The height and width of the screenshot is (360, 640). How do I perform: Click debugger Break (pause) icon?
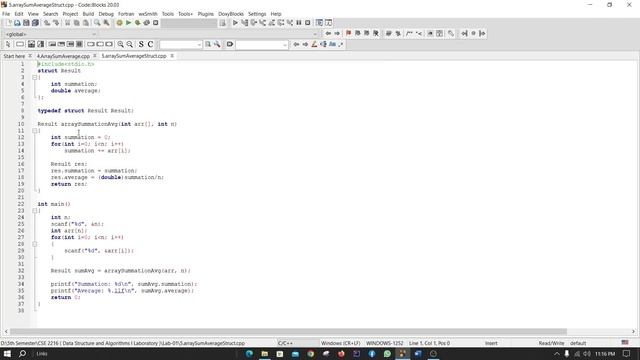[299, 23]
